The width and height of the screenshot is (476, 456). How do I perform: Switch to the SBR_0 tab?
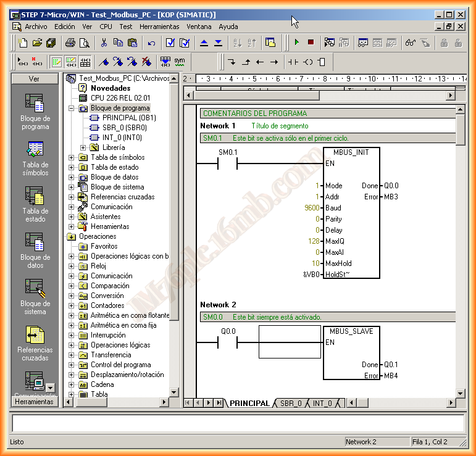pyautogui.click(x=291, y=404)
